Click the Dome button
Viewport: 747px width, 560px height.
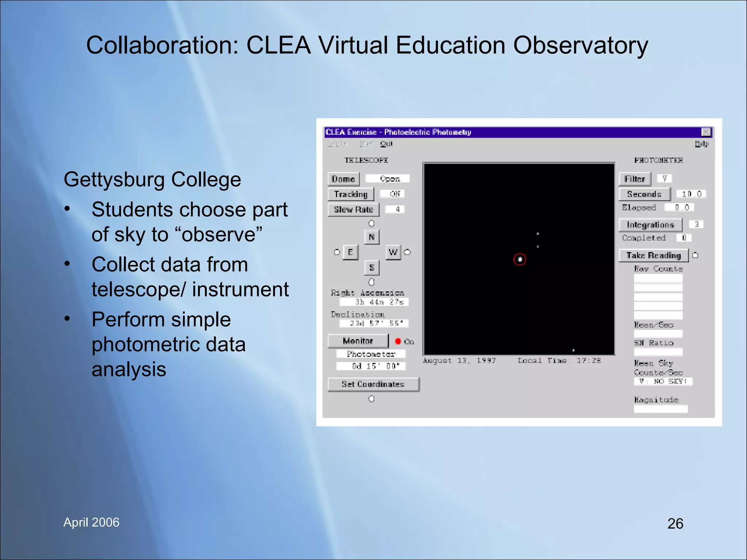coord(344,179)
